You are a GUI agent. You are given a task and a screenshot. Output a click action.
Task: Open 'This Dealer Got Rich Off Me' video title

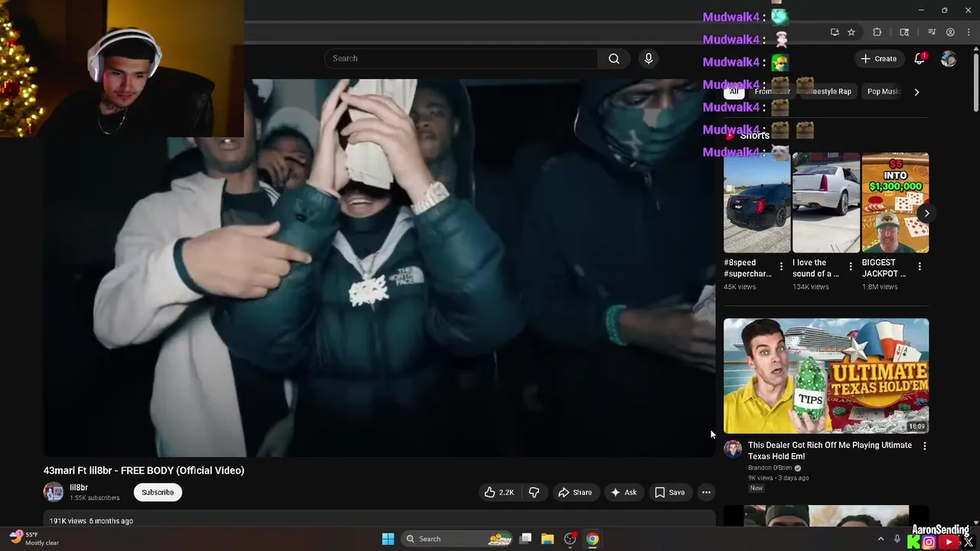pyautogui.click(x=830, y=451)
